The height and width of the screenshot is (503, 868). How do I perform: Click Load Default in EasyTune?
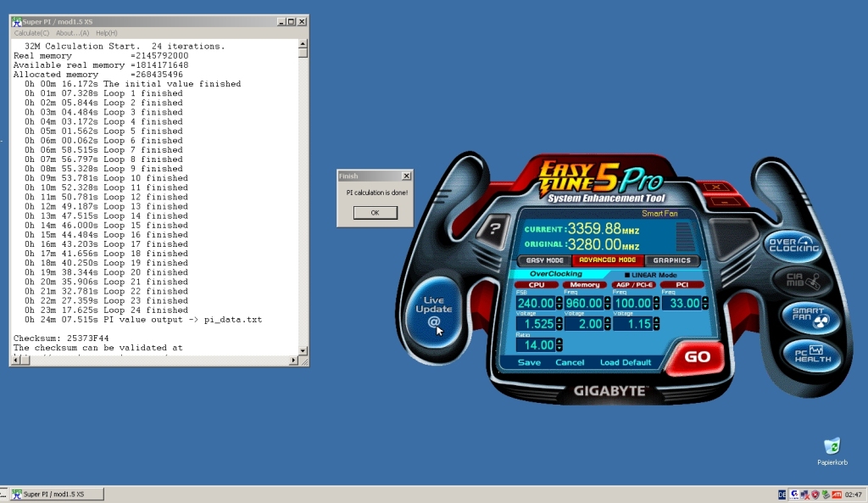click(x=626, y=362)
